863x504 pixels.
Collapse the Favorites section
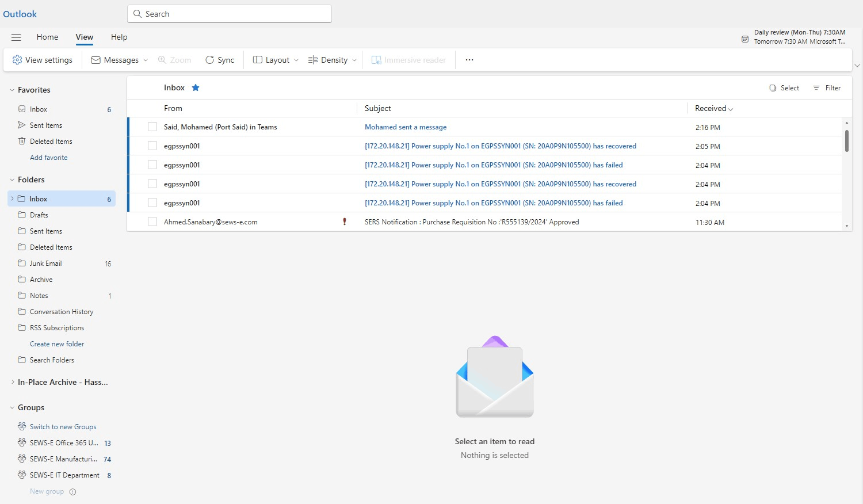12,90
